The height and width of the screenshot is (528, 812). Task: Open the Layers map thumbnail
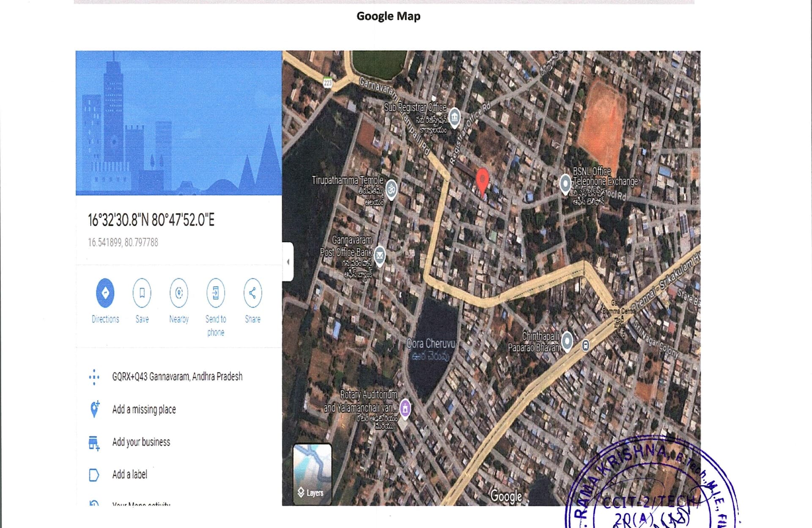point(313,473)
